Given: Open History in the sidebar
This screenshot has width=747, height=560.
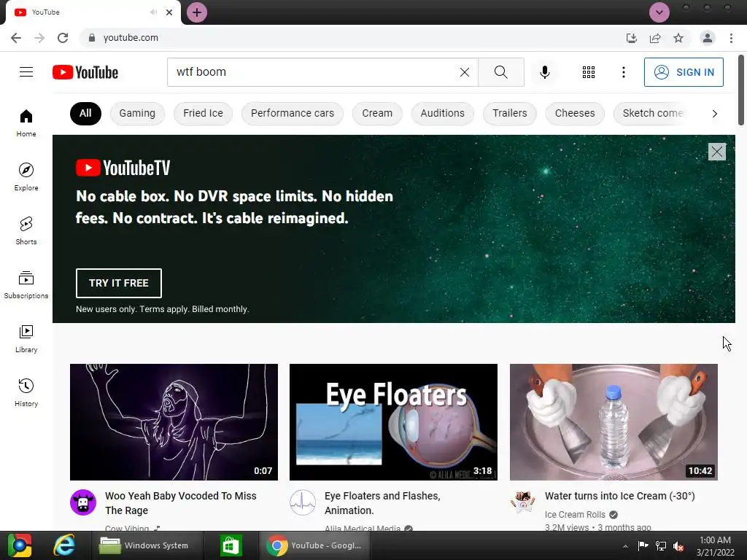Looking at the screenshot, I should (x=26, y=393).
